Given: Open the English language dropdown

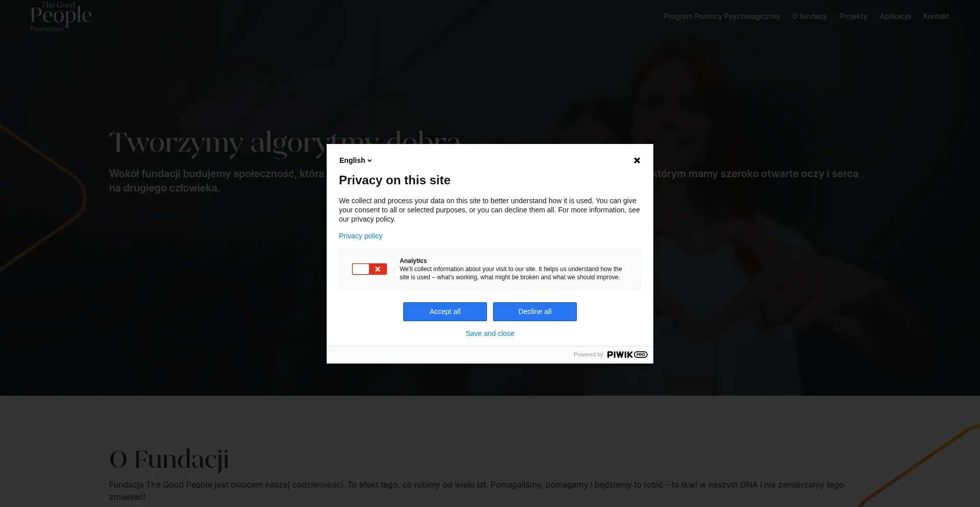Looking at the screenshot, I should coord(355,160).
